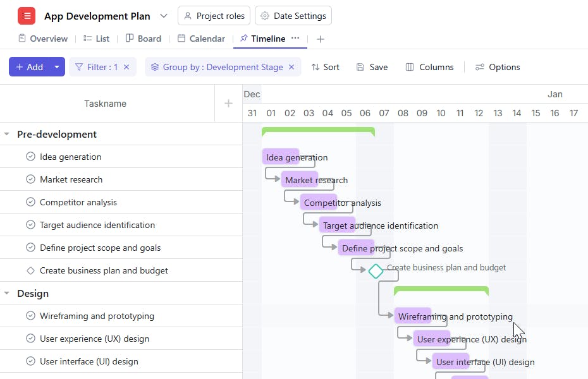Add a new view with plus icon
588x379 pixels.
pos(321,39)
